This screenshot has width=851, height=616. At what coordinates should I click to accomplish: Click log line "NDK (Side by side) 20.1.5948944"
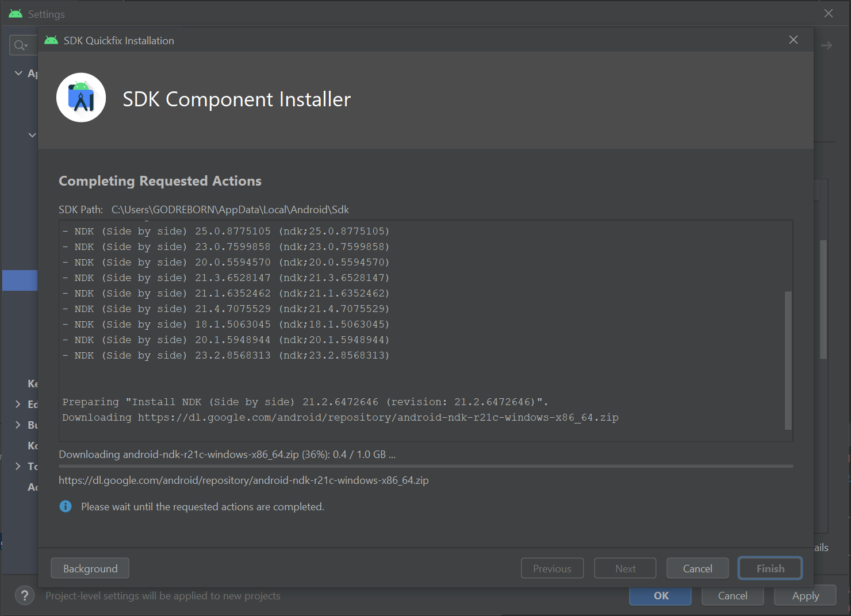(226, 340)
